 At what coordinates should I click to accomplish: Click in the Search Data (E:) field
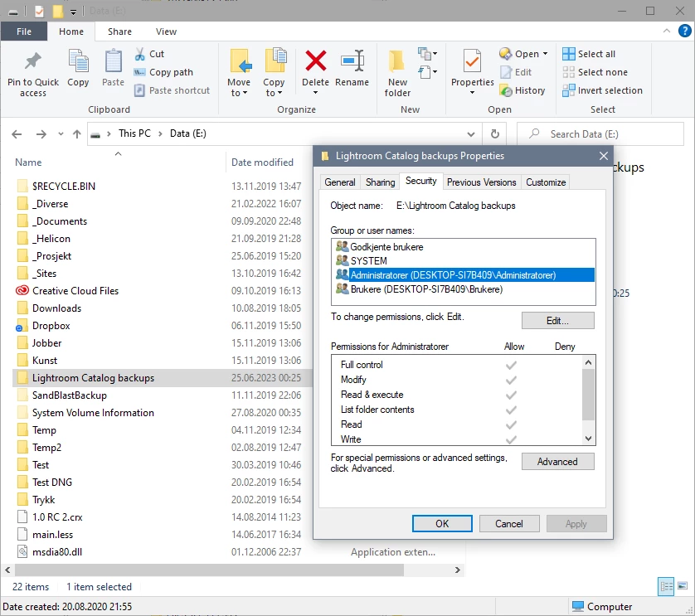point(600,133)
